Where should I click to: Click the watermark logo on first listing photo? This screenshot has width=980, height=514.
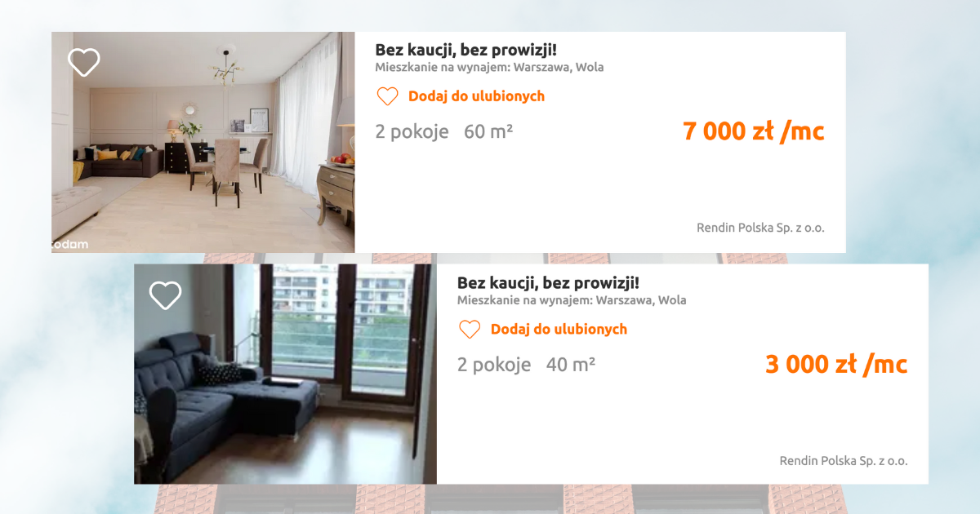[x=70, y=244]
